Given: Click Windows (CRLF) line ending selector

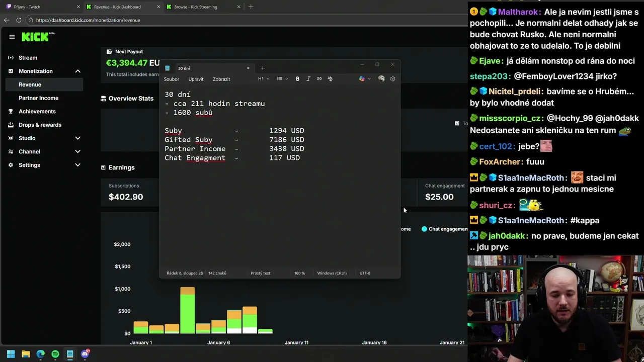Looking at the screenshot, I should [x=332, y=273].
